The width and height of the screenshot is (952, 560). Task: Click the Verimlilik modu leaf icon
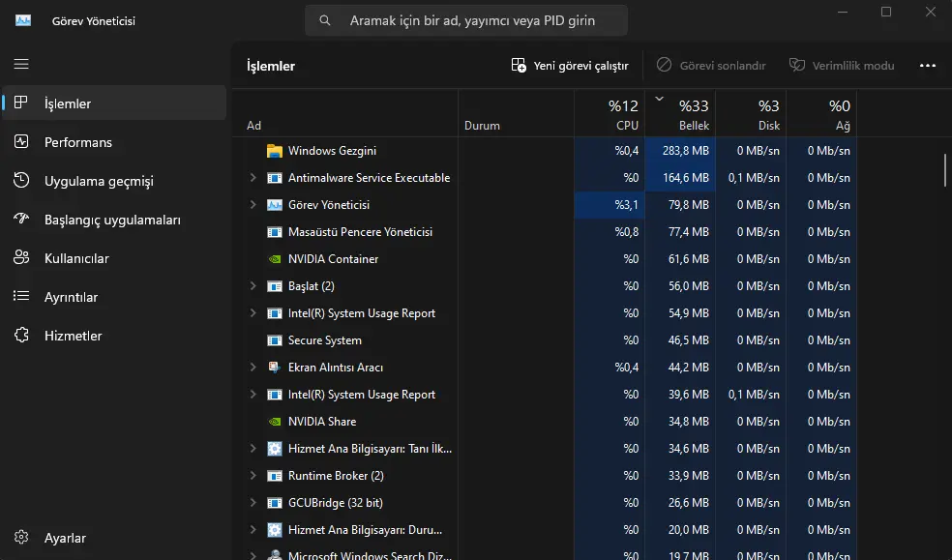tap(796, 65)
